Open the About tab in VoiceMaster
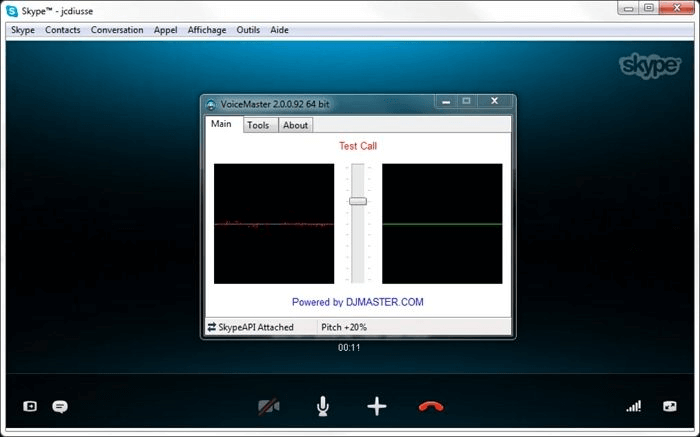 (x=295, y=125)
